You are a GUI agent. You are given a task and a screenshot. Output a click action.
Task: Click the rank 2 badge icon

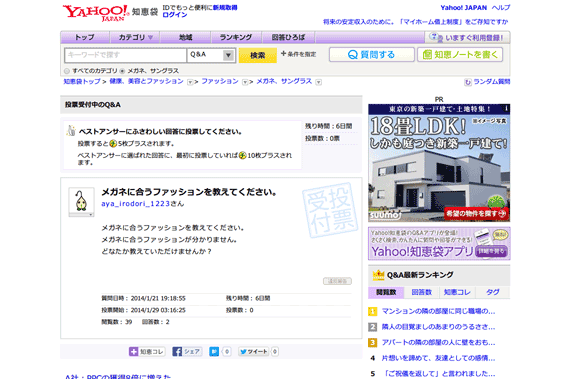373,327
